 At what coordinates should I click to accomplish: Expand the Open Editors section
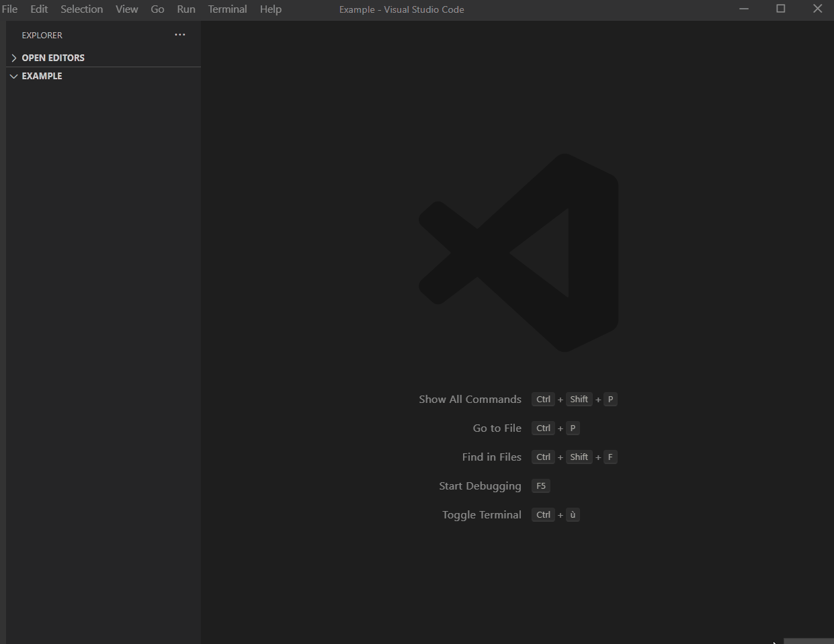tap(103, 58)
